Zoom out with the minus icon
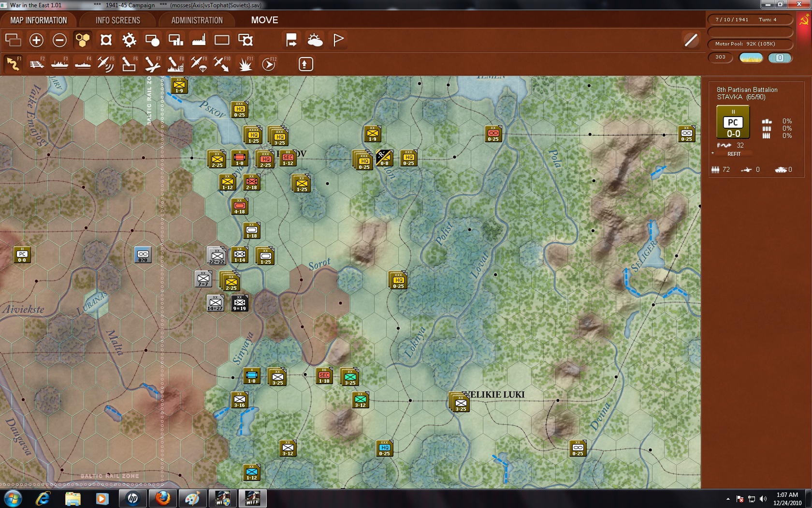 click(x=59, y=40)
